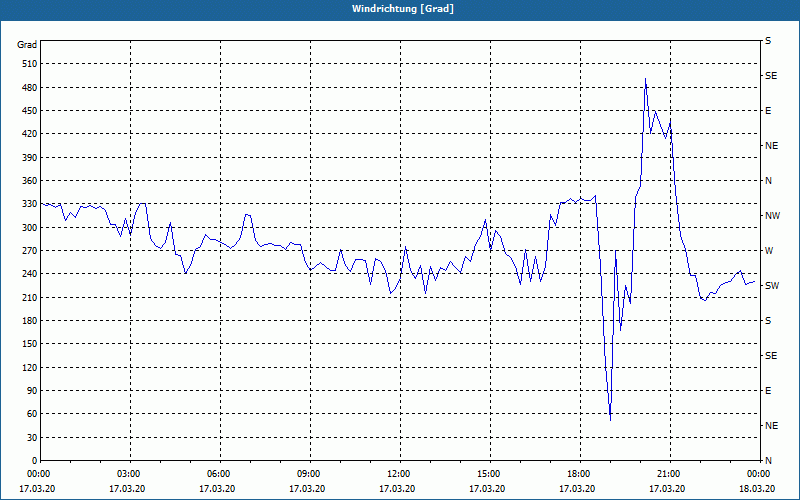Click the 420 degree axis label
The height and width of the screenshot is (500, 800).
(30, 134)
